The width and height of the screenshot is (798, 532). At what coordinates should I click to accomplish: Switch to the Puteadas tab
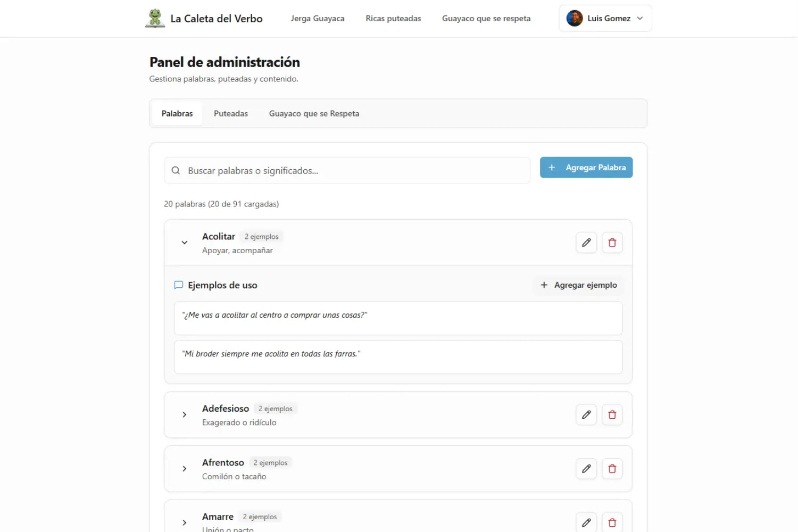(x=231, y=113)
